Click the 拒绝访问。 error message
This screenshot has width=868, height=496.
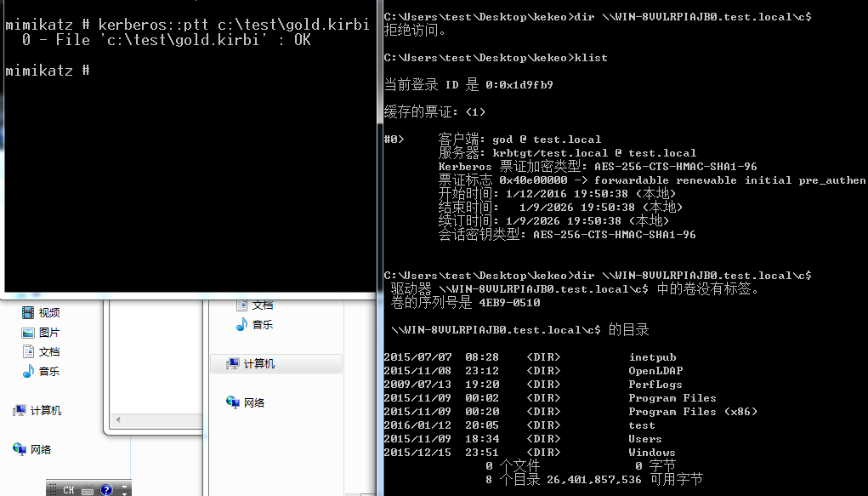coord(415,31)
